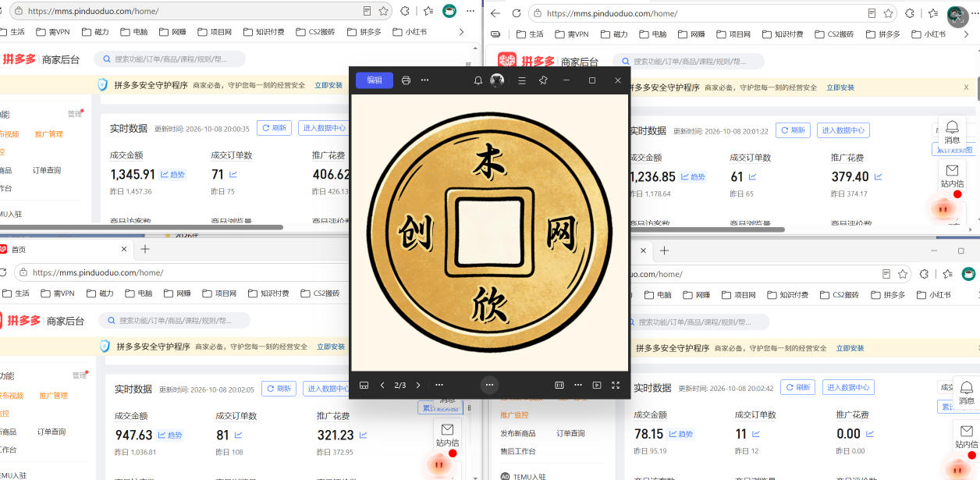This screenshot has width=980, height=480.
Task: Open browser menu dots in top-left browser
Action: [x=470, y=11]
